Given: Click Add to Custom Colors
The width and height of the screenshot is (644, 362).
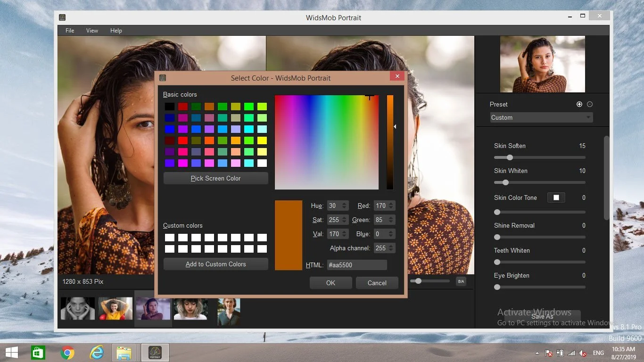Looking at the screenshot, I should [x=215, y=264].
